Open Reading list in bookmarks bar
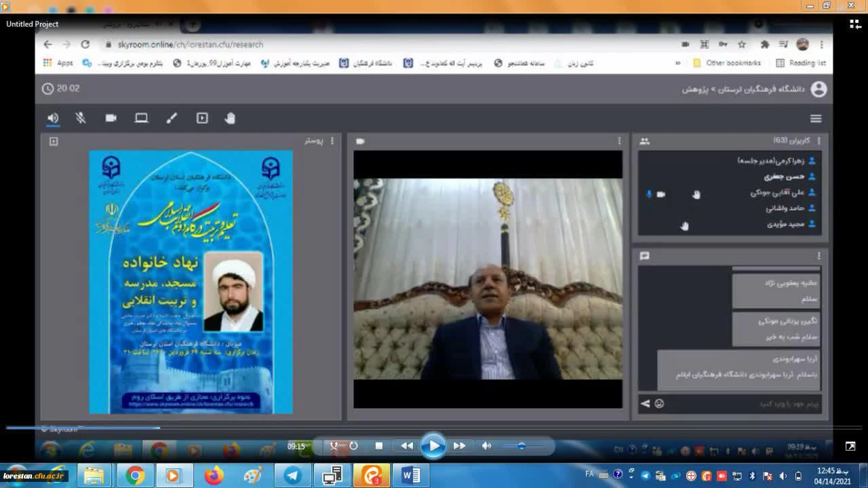 tap(801, 63)
